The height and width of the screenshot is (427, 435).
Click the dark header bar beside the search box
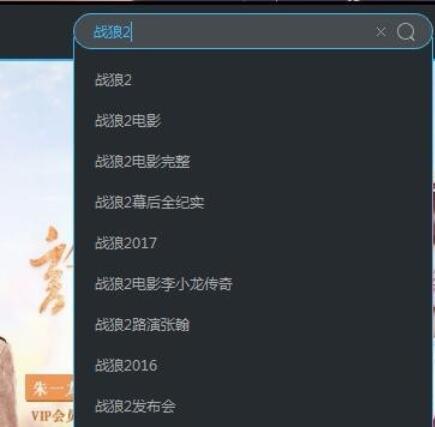(x=37, y=32)
